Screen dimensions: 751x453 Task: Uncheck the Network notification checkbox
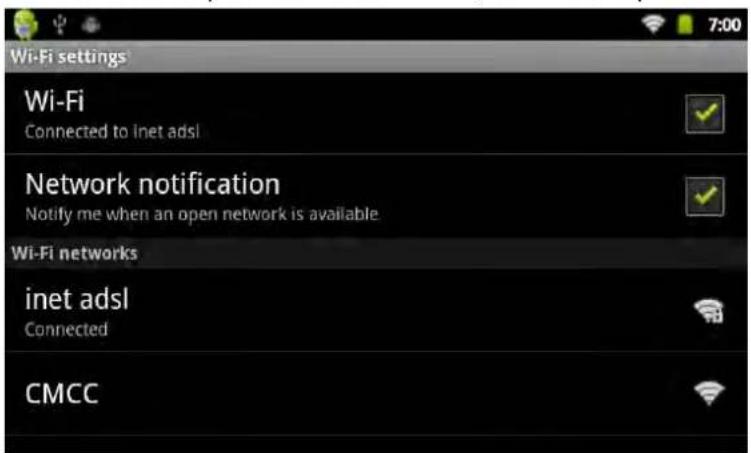point(705,196)
